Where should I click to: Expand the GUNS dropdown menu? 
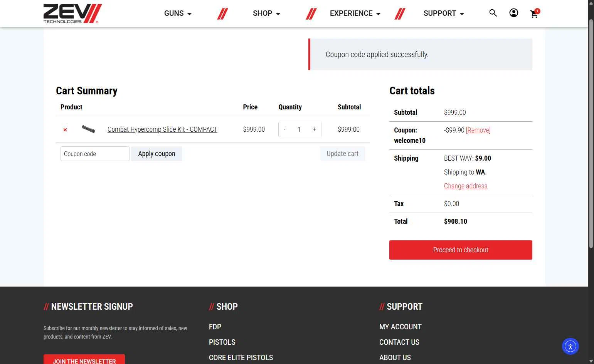tap(178, 13)
